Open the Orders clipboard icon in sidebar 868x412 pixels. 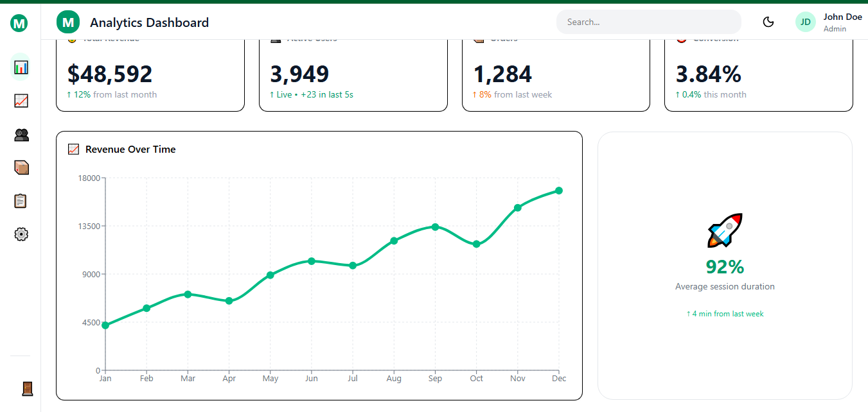click(21, 201)
